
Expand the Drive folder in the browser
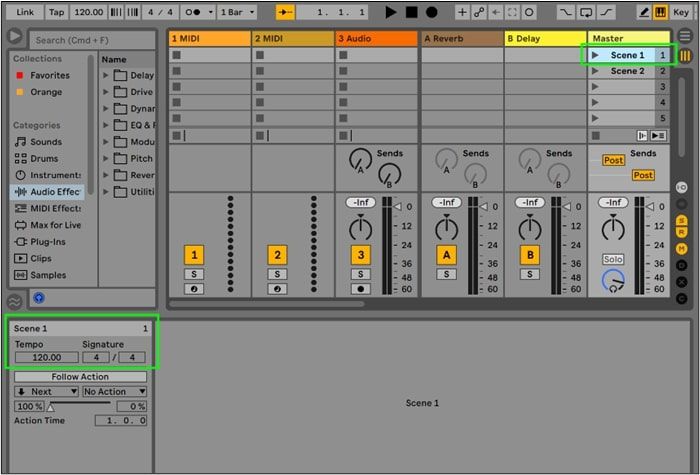click(x=106, y=92)
